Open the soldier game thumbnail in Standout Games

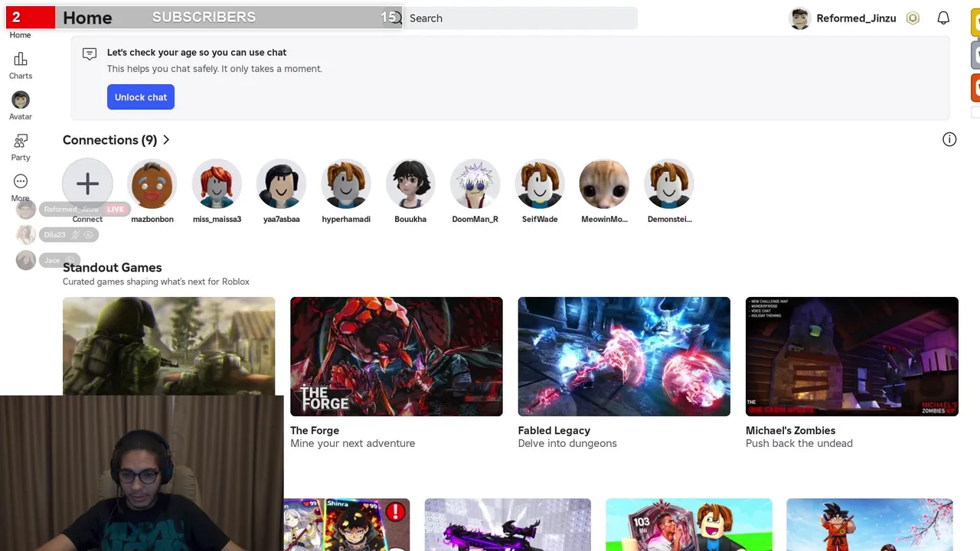tap(168, 346)
